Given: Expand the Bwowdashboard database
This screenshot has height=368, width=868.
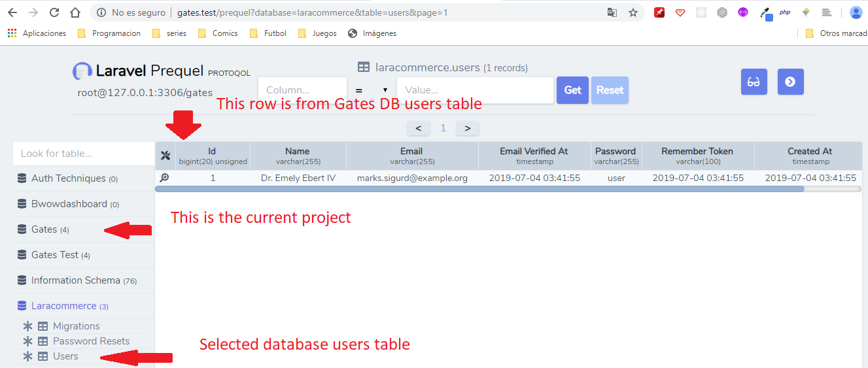Looking at the screenshot, I should click(x=83, y=204).
